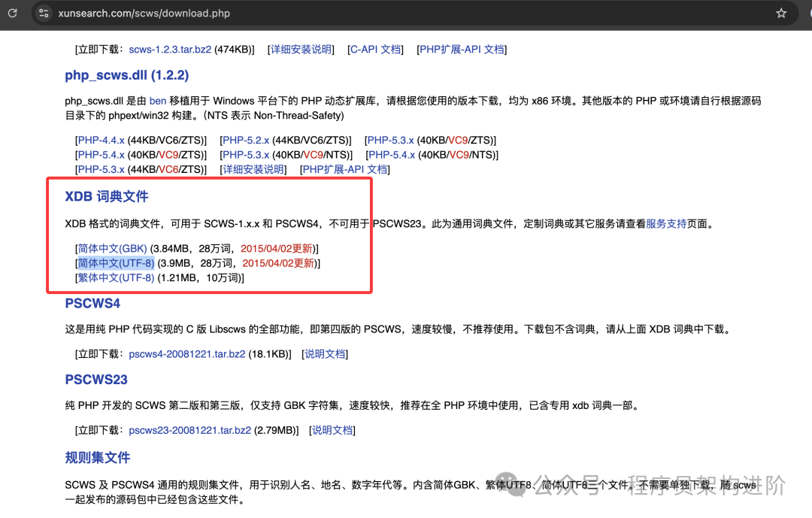
Task: Open the C-API 文档 link
Action: (x=375, y=49)
